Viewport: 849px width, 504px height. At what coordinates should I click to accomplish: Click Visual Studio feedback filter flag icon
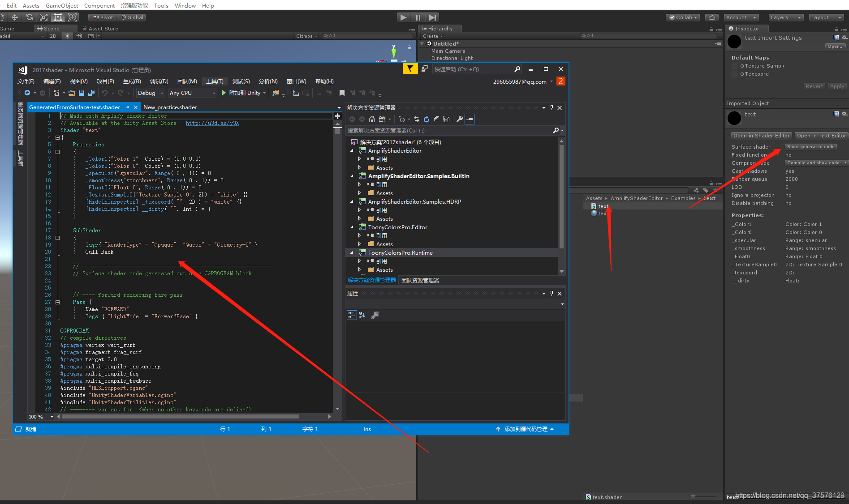(410, 69)
